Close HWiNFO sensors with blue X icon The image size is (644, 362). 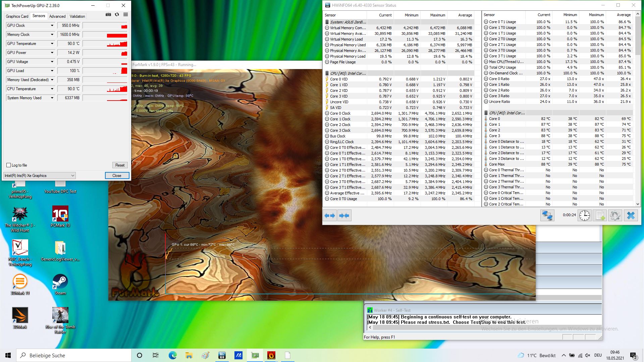tap(631, 215)
